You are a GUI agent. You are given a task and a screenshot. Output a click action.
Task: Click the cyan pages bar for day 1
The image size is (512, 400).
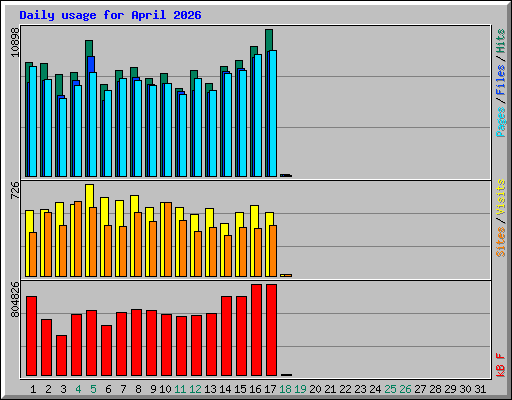(x=33, y=121)
